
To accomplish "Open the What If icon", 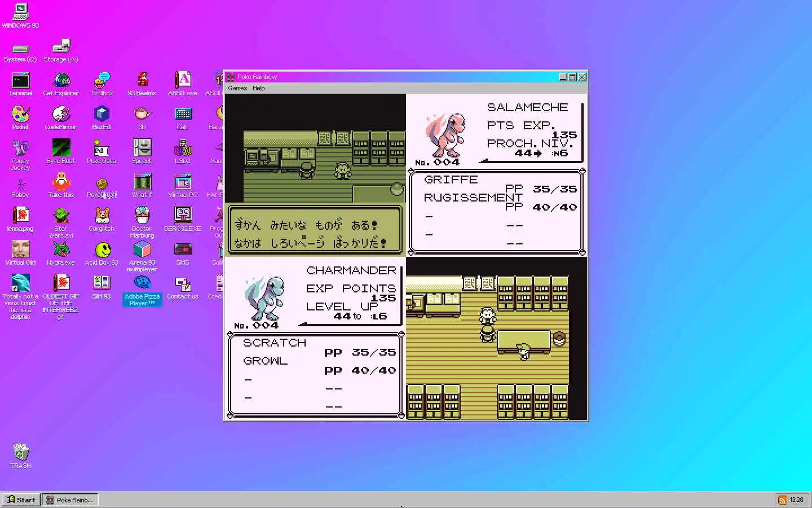I will coord(142,186).
